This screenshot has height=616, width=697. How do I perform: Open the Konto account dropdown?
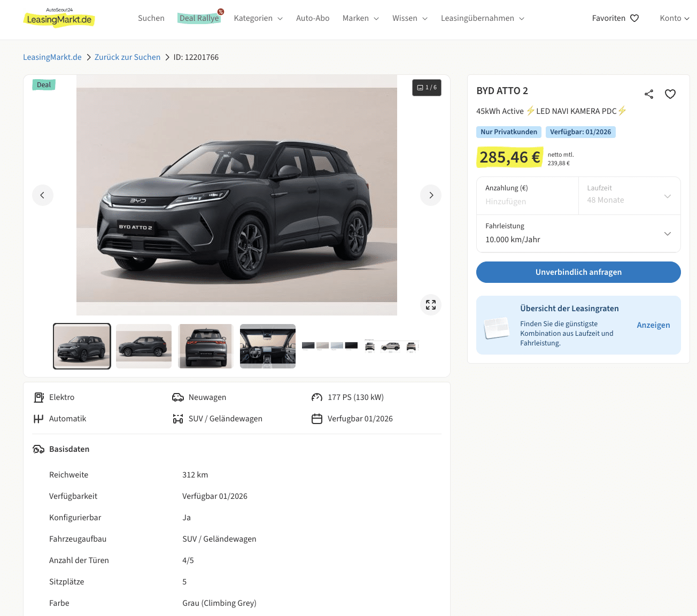pyautogui.click(x=675, y=18)
